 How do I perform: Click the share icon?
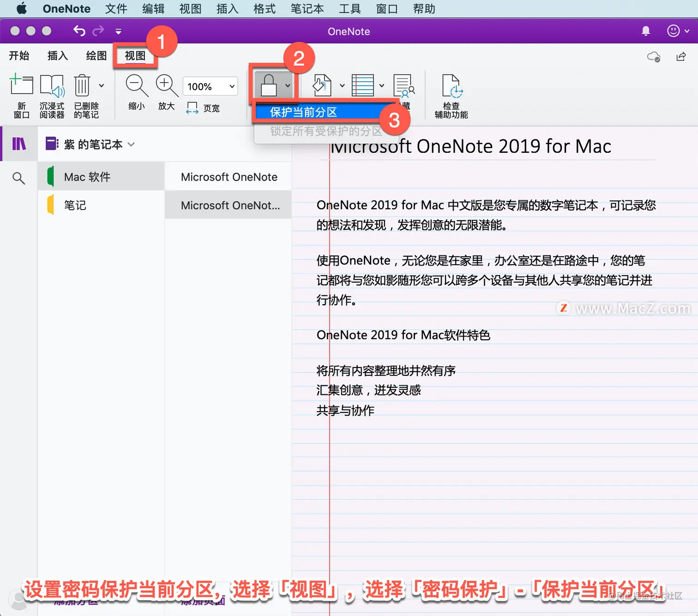click(681, 56)
